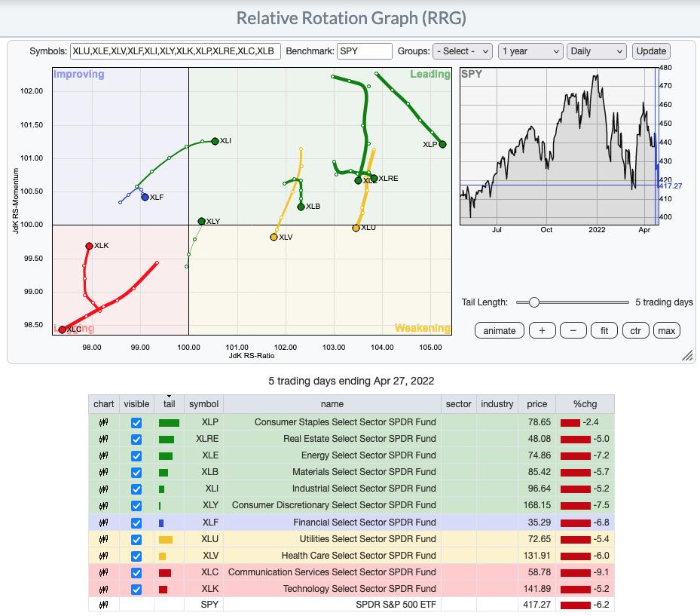Viewport: 700px width, 616px height.
Task: Open candlestick chart icon for XLB row
Action: pyautogui.click(x=103, y=472)
